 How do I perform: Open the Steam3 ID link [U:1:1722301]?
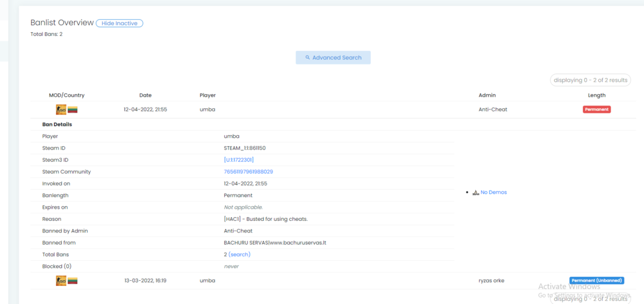pos(239,160)
